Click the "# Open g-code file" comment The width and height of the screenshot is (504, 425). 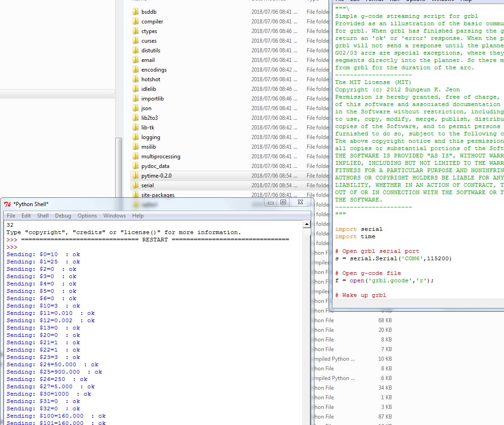(368, 273)
